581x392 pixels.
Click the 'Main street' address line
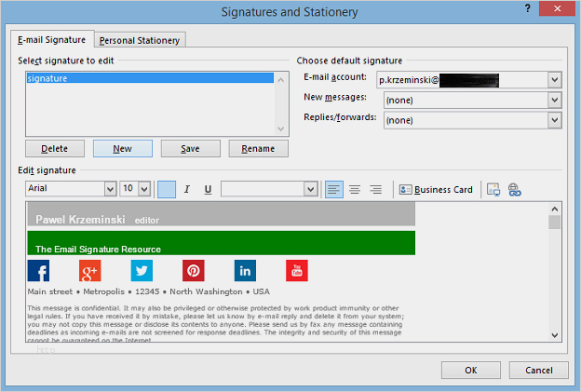(x=148, y=291)
